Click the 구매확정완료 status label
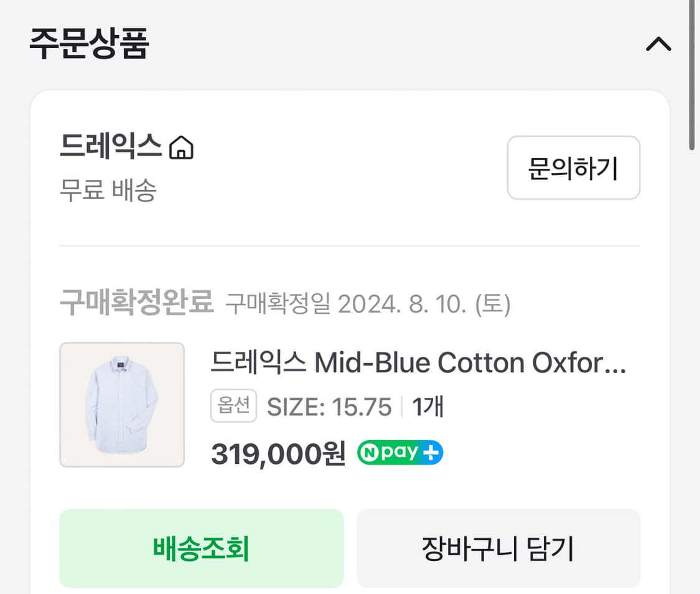 tap(136, 303)
